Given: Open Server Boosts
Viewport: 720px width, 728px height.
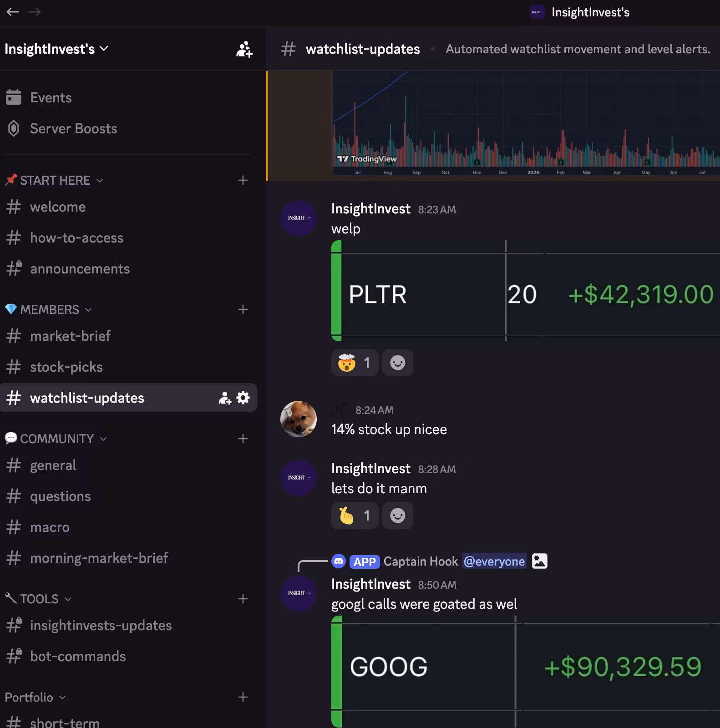Looking at the screenshot, I should coord(128,128).
